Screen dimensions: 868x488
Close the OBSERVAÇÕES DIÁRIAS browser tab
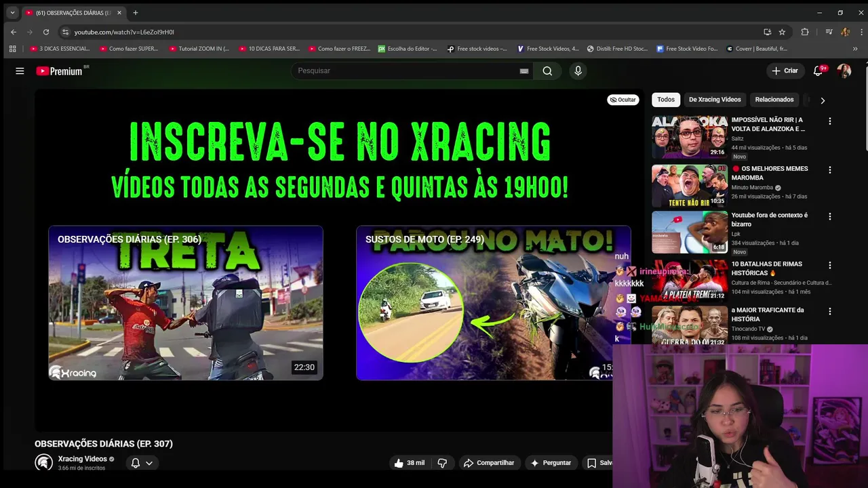pos(119,13)
